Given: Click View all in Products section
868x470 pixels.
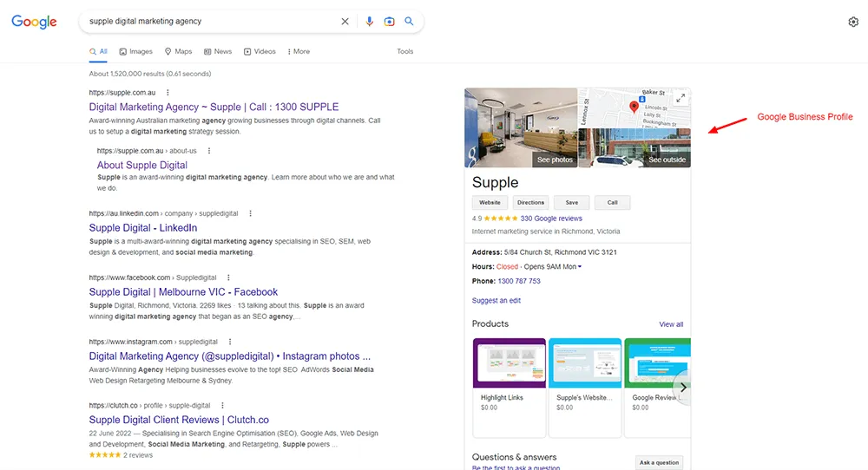Looking at the screenshot, I should click(671, 324).
